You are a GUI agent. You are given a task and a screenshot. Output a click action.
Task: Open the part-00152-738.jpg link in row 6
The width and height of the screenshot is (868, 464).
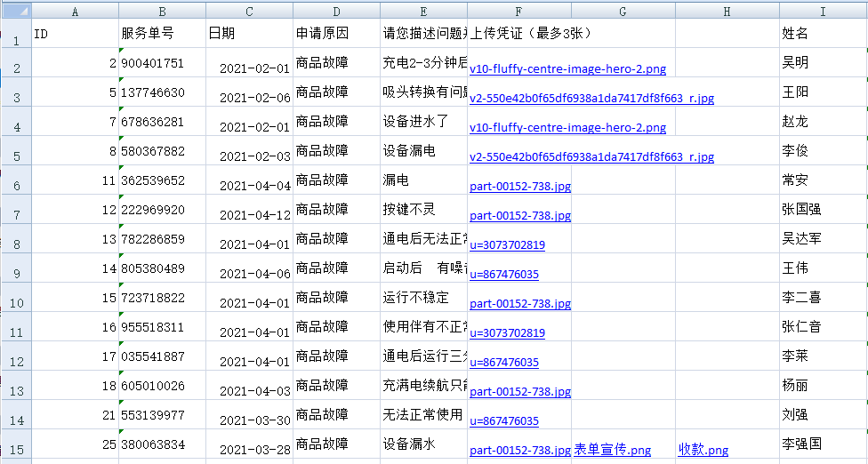click(x=519, y=186)
